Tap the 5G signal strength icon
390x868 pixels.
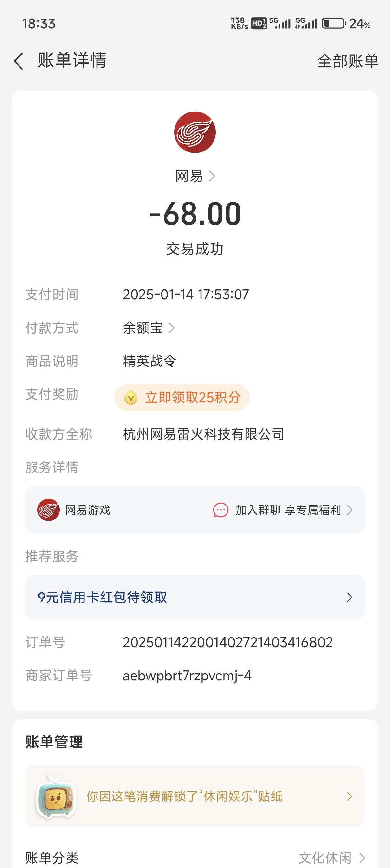pos(280,23)
